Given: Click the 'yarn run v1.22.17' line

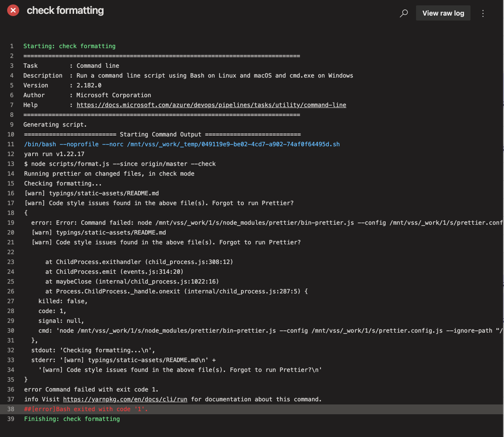Looking at the screenshot, I should pos(54,154).
